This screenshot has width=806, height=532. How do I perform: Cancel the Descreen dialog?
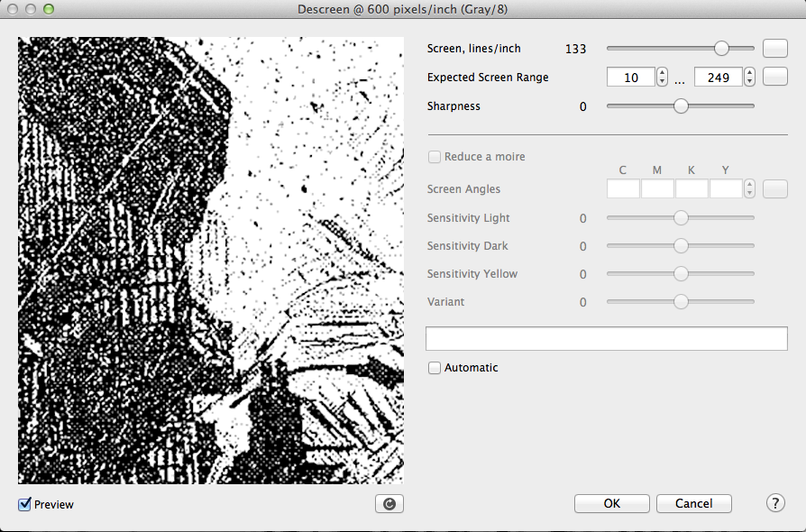point(694,504)
